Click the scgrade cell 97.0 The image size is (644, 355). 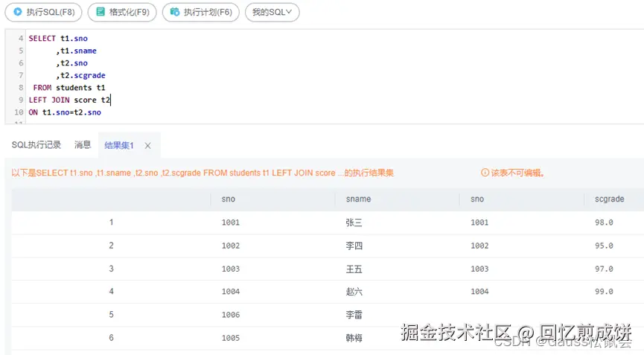click(x=604, y=269)
